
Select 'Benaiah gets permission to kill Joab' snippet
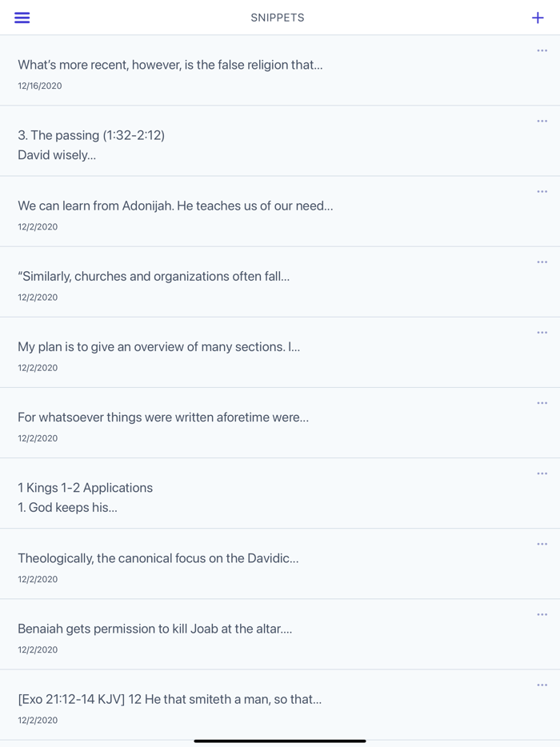[x=154, y=629]
